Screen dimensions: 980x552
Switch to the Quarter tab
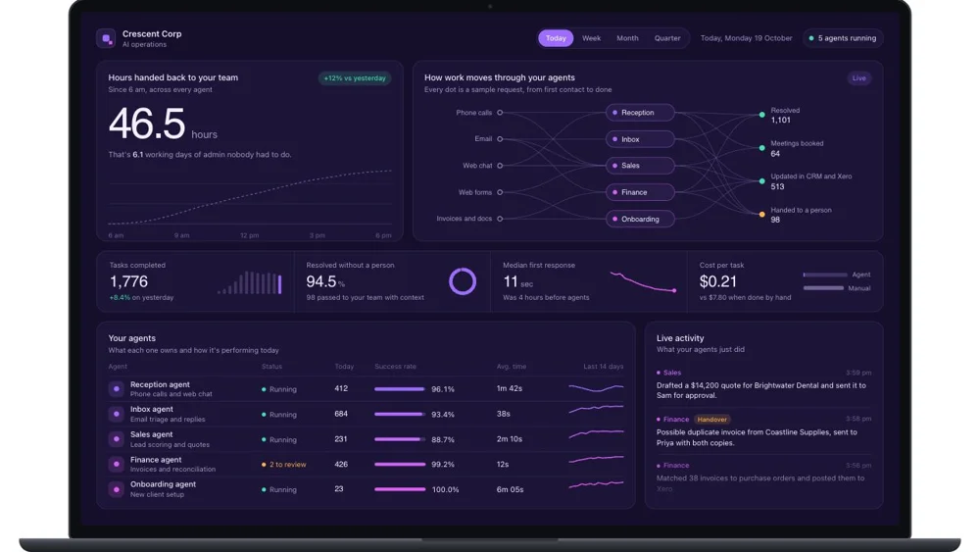click(x=666, y=38)
